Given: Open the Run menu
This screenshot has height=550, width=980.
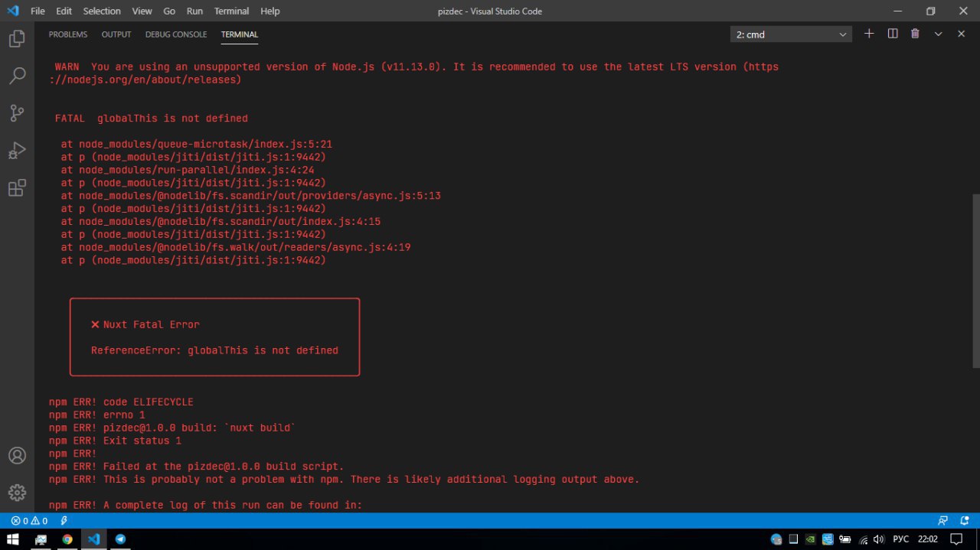Looking at the screenshot, I should pyautogui.click(x=194, y=11).
